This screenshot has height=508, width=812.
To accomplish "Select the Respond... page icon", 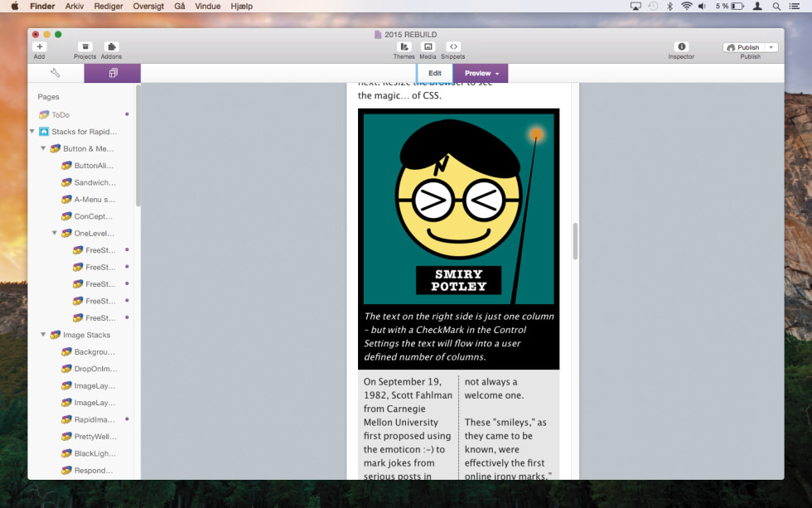I will coord(66,470).
